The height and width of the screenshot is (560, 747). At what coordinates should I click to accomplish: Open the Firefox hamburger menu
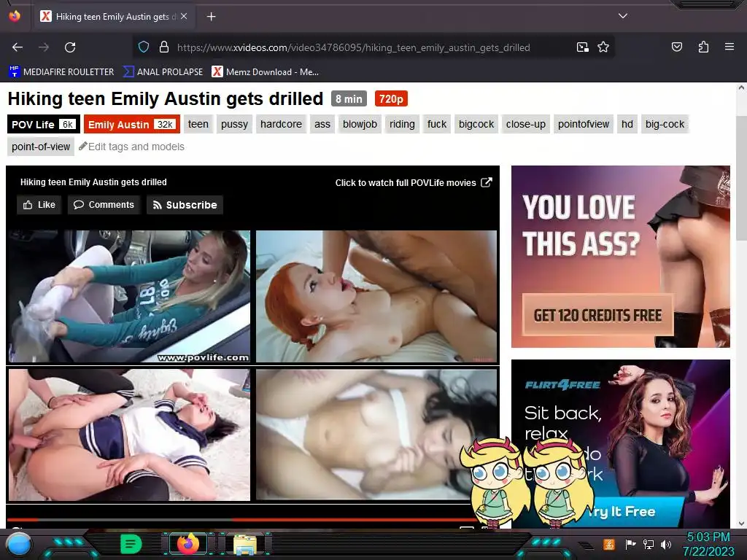pos(729,47)
